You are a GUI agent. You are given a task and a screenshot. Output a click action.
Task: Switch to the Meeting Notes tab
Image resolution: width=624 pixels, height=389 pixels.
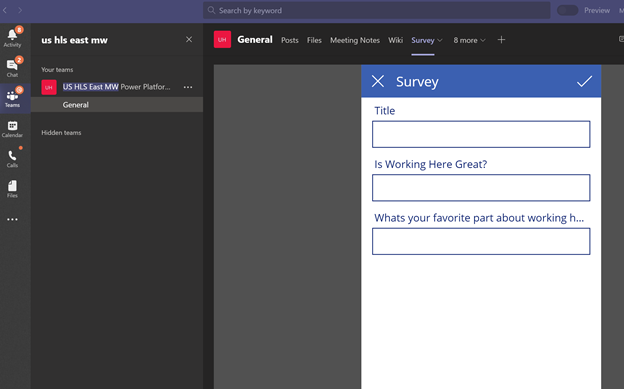355,40
